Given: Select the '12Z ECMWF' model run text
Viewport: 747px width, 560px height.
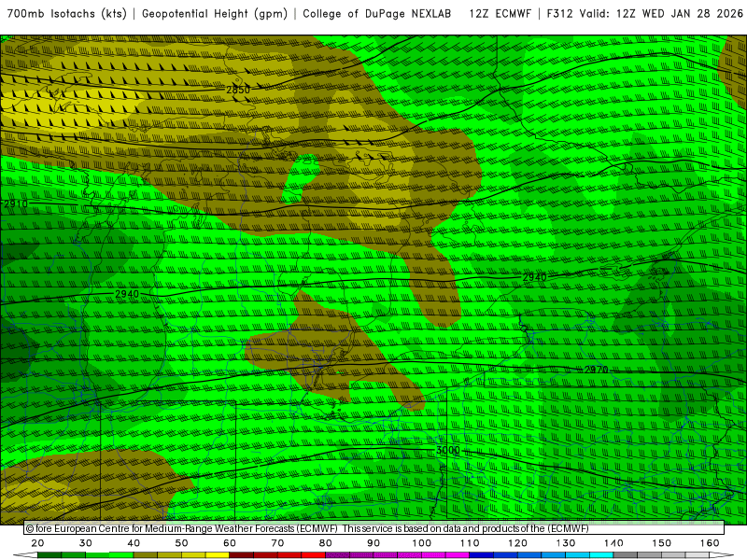Looking at the screenshot, I should [500, 14].
